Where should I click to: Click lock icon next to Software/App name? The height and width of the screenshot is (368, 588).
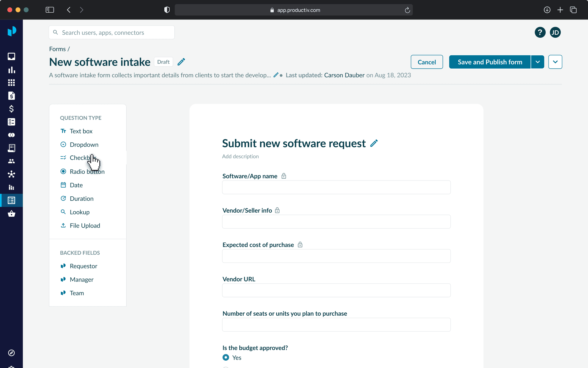(284, 176)
